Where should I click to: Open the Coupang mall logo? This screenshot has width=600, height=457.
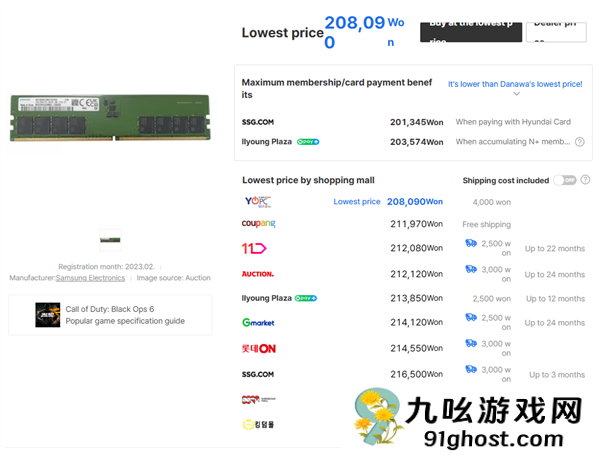coord(258,223)
